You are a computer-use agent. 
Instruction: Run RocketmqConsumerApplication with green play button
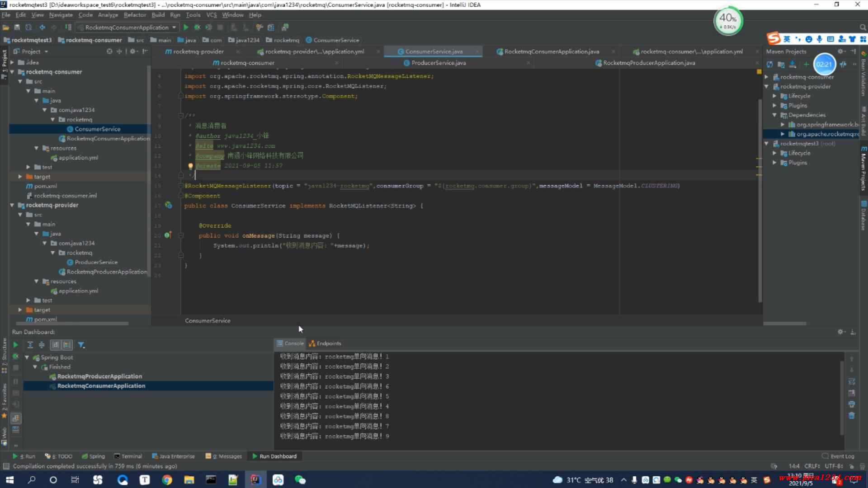[x=186, y=27]
